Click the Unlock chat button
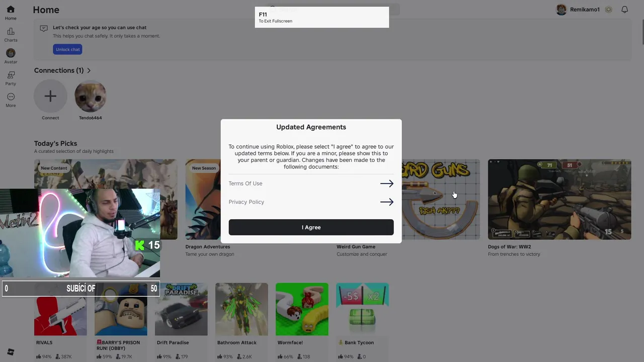This screenshot has height=362, width=644. 67,49
